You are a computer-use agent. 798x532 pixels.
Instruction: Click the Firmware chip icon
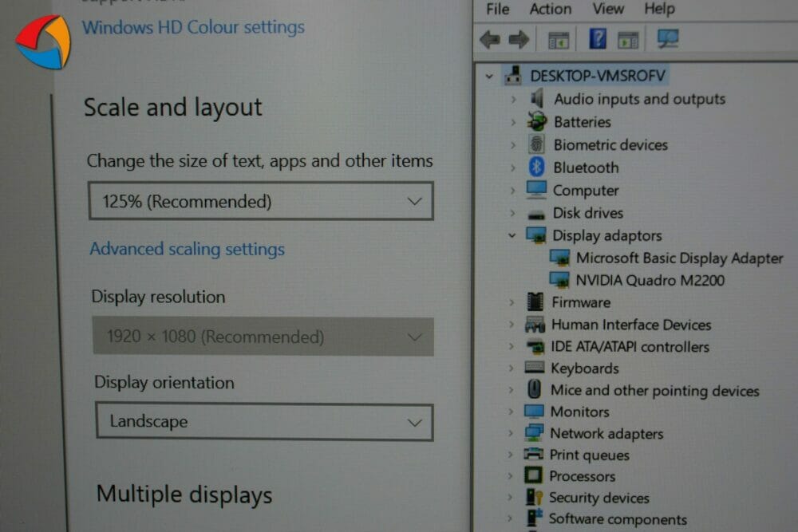535,301
